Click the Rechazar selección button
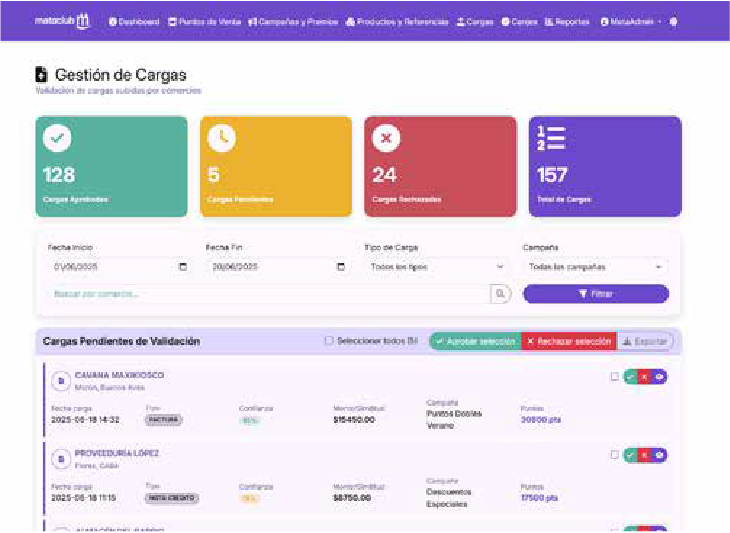The width and height of the screenshot is (730, 533). tap(569, 341)
